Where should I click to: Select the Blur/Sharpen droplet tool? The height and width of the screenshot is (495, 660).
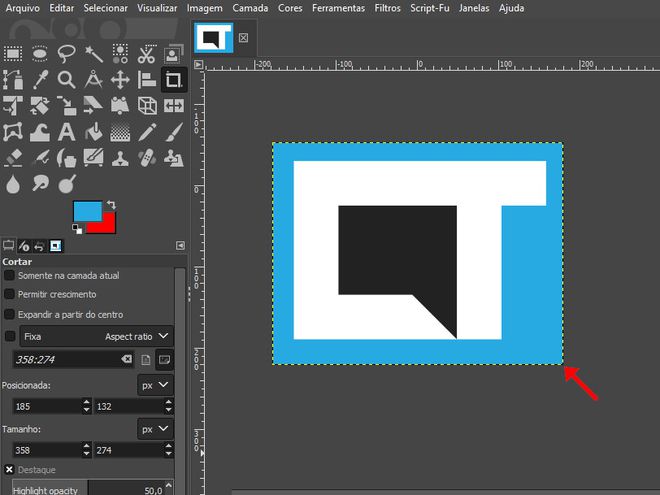[13, 184]
